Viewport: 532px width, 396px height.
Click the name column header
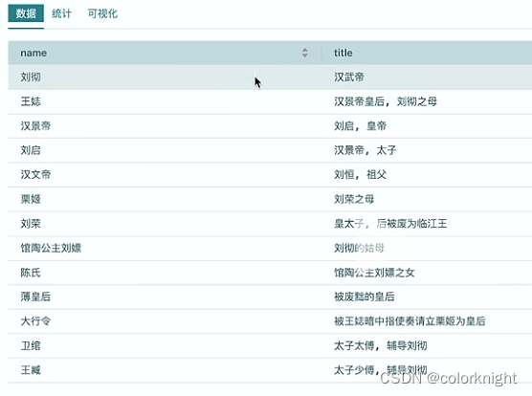pos(165,53)
